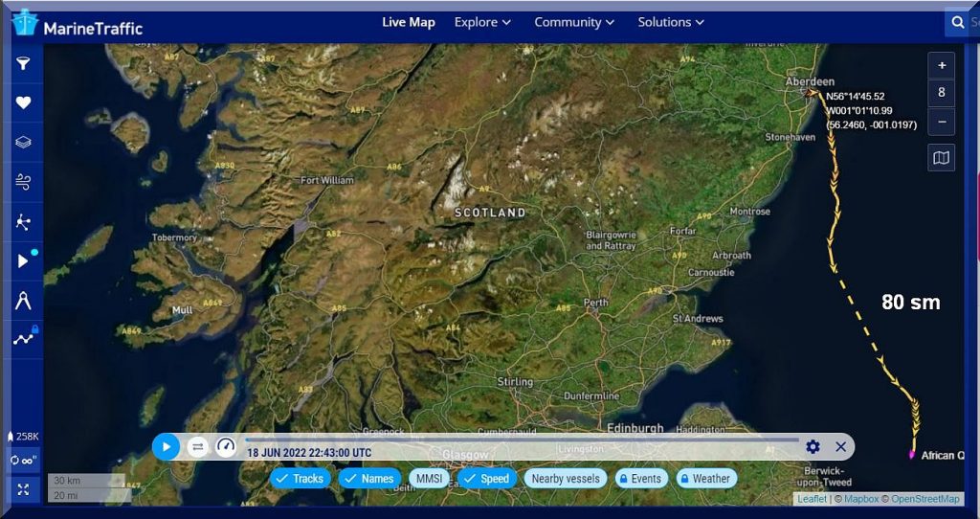Open the Solutions dropdown menu
The image size is (980, 519).
pyautogui.click(x=671, y=22)
